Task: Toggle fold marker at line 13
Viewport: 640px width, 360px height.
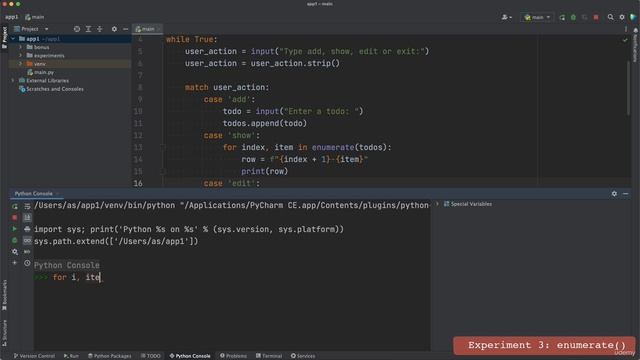Action: tap(162, 147)
